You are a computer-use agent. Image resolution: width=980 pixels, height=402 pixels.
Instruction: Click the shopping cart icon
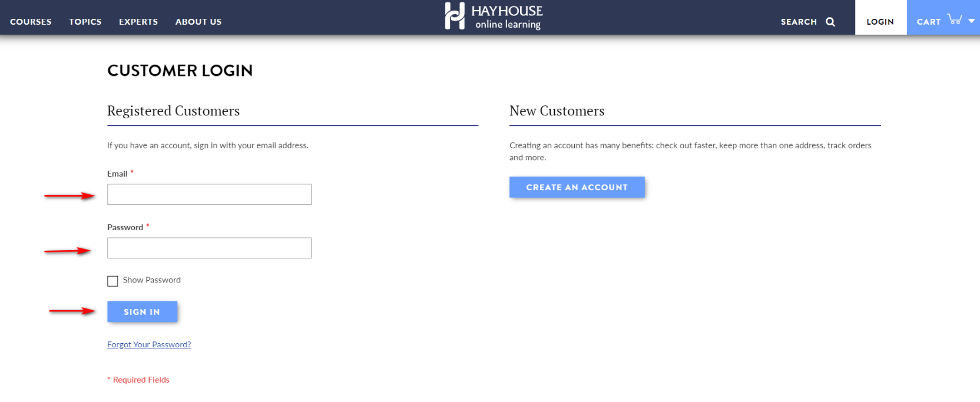[x=955, y=19]
